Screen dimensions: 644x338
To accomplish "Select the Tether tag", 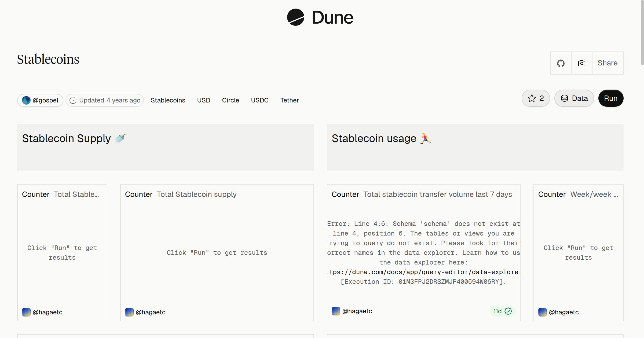I will (290, 100).
